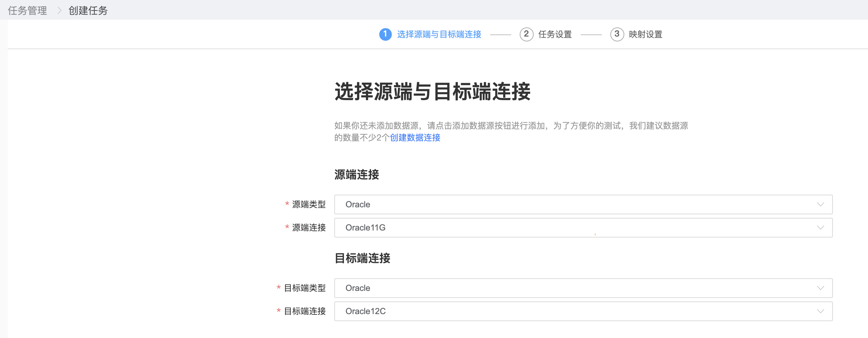Select the 创建任务 breadcrumb entry
The height and width of the screenshot is (338, 868).
pos(87,11)
